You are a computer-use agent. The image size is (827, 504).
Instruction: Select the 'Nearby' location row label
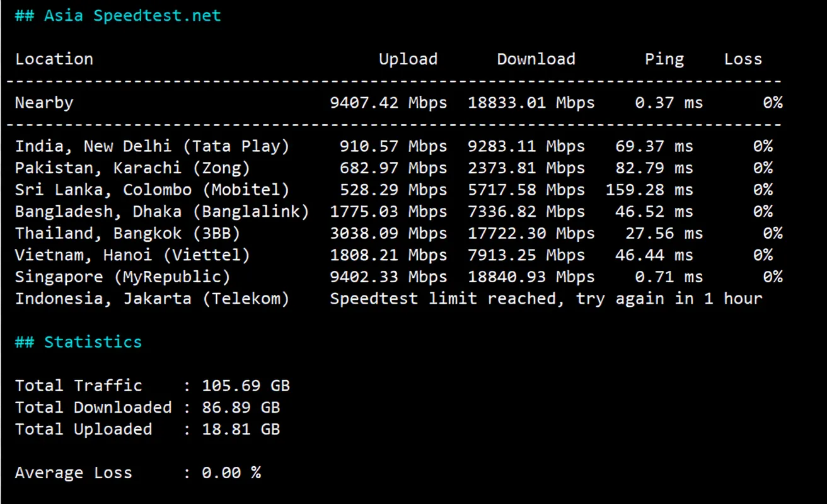pyautogui.click(x=44, y=103)
